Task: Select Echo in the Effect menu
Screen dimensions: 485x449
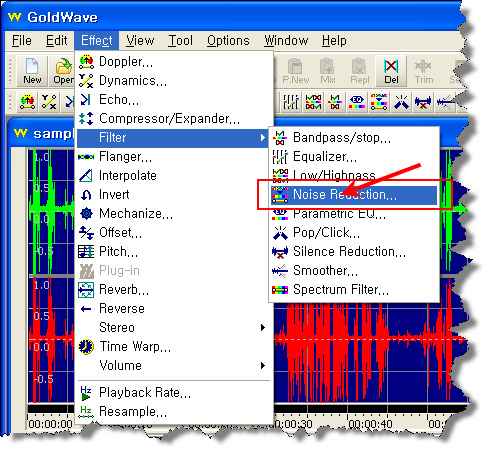Action: [175, 99]
